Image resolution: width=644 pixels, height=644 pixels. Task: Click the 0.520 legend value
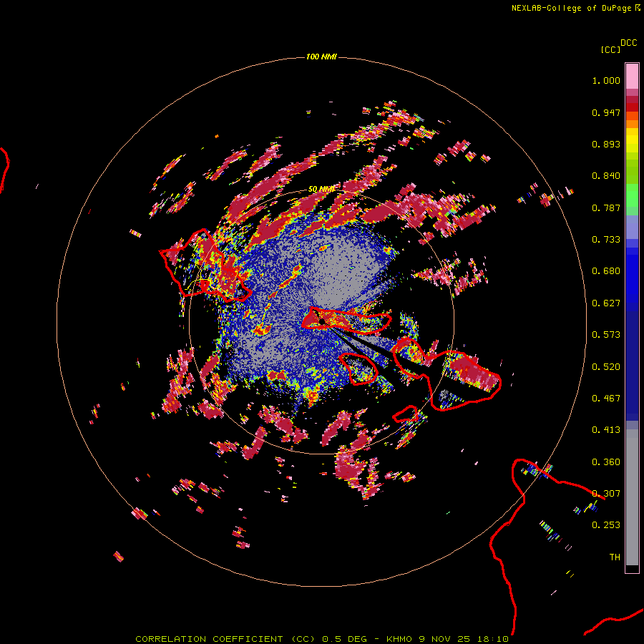click(606, 367)
